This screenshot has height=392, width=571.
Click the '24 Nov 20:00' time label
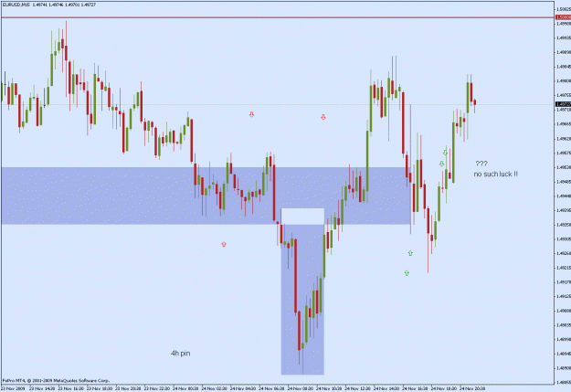[472, 388]
